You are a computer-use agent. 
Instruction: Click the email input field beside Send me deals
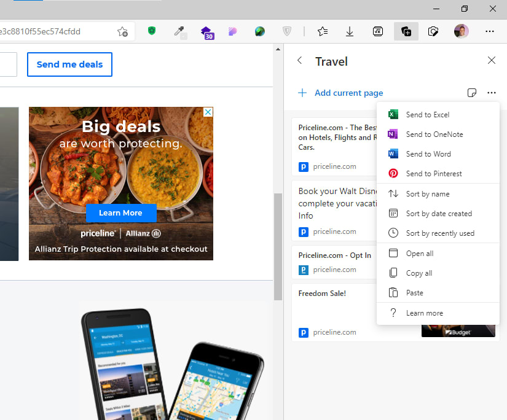8,64
